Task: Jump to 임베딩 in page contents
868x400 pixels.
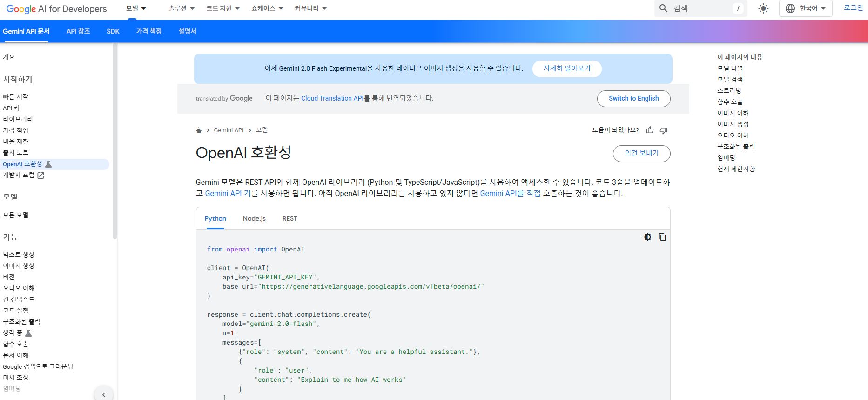Action: [726, 158]
